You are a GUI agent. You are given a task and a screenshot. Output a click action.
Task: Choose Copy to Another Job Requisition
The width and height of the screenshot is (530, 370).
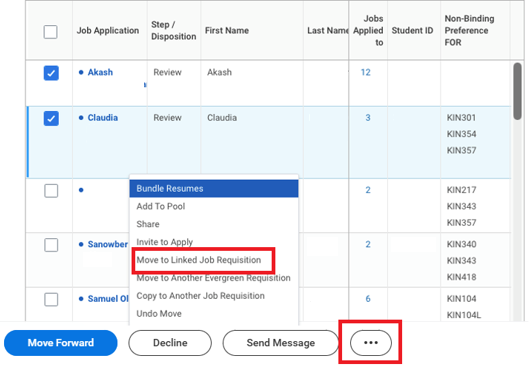pyautogui.click(x=214, y=296)
